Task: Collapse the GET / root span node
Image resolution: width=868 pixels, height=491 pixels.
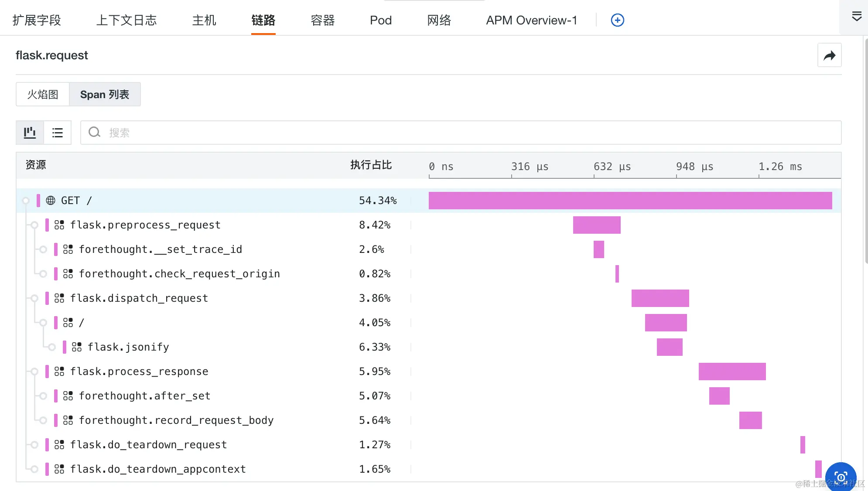Action: 26,201
